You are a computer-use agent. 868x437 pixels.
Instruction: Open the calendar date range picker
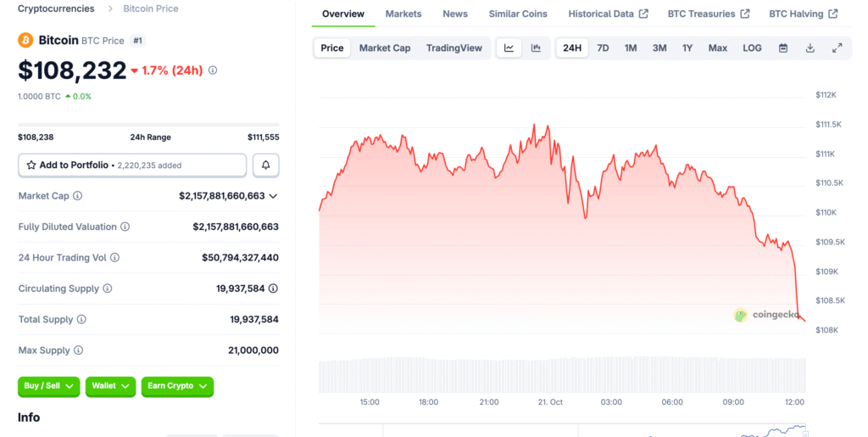[783, 48]
